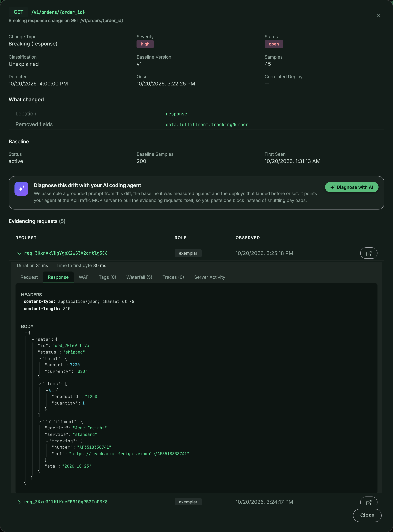This screenshot has height=532, width=393.
Task: Click the tracking URL string value
Action: (x=129, y=454)
